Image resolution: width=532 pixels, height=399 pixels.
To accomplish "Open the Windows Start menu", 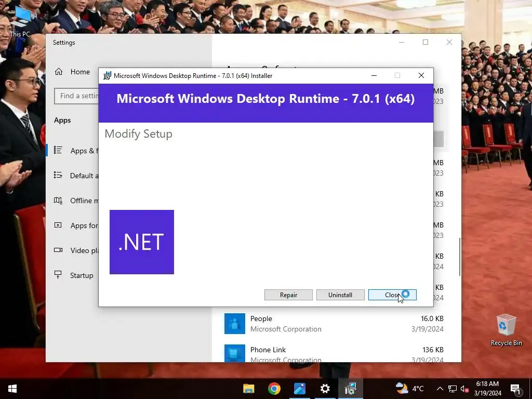I will coord(12,389).
